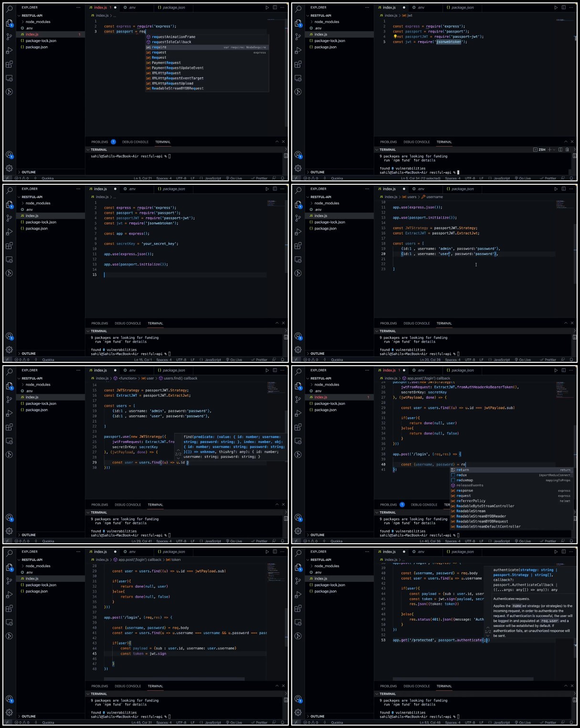
Task: Switch to PROBLEMS tab in Ln 3 window
Action: (100, 142)
